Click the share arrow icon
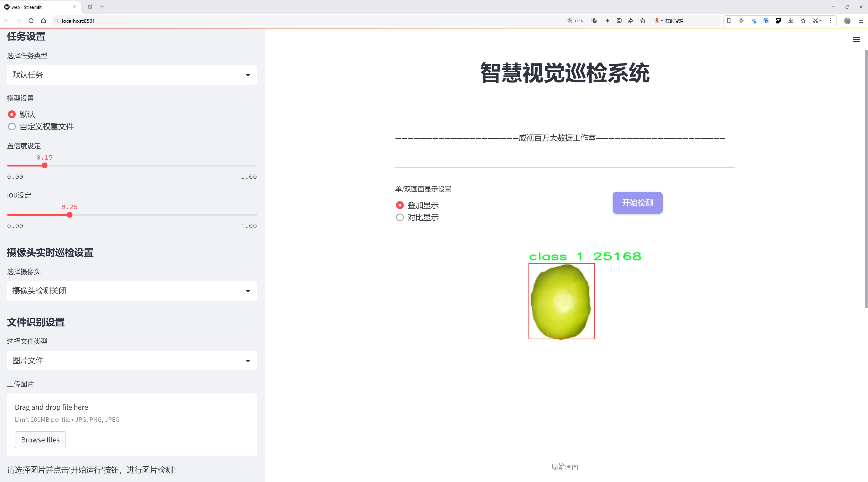 point(631,20)
